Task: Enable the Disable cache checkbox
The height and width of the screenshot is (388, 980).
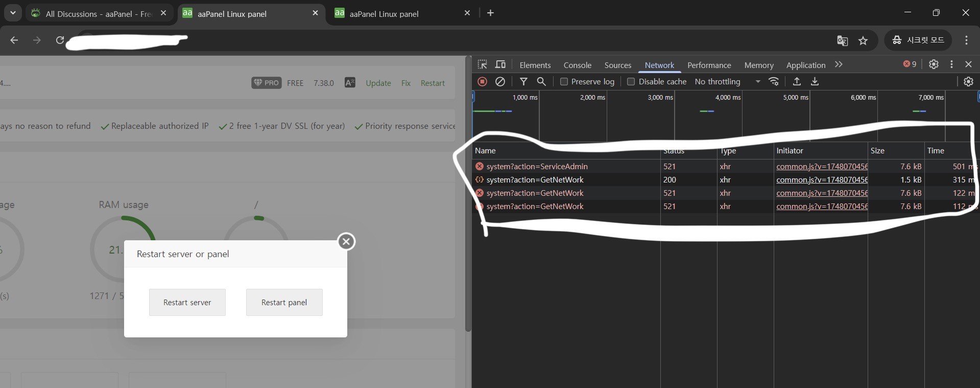Action: pyautogui.click(x=631, y=82)
